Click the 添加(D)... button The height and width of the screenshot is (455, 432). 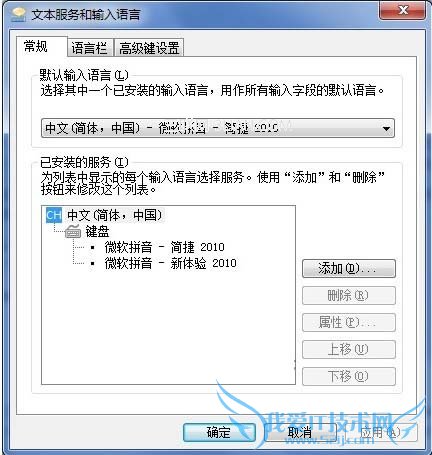click(349, 268)
